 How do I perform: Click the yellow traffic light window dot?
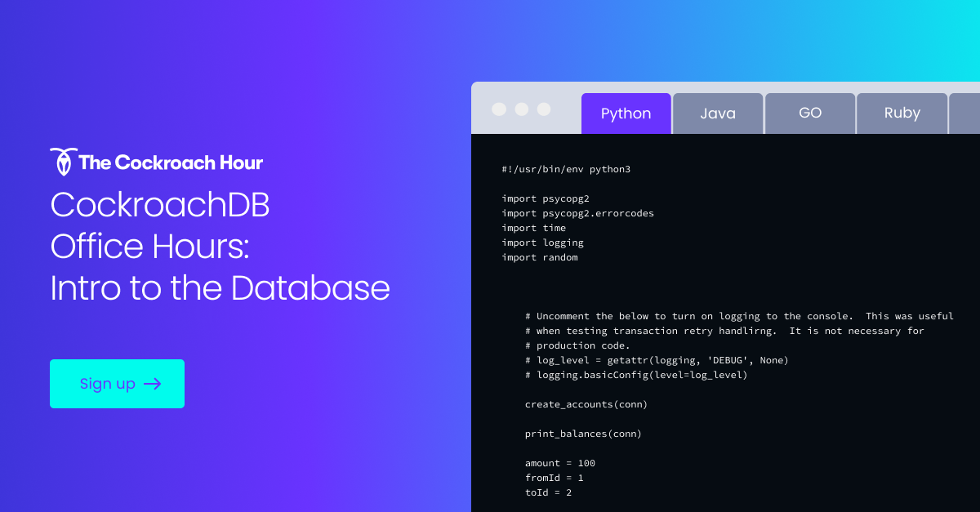coord(522,107)
